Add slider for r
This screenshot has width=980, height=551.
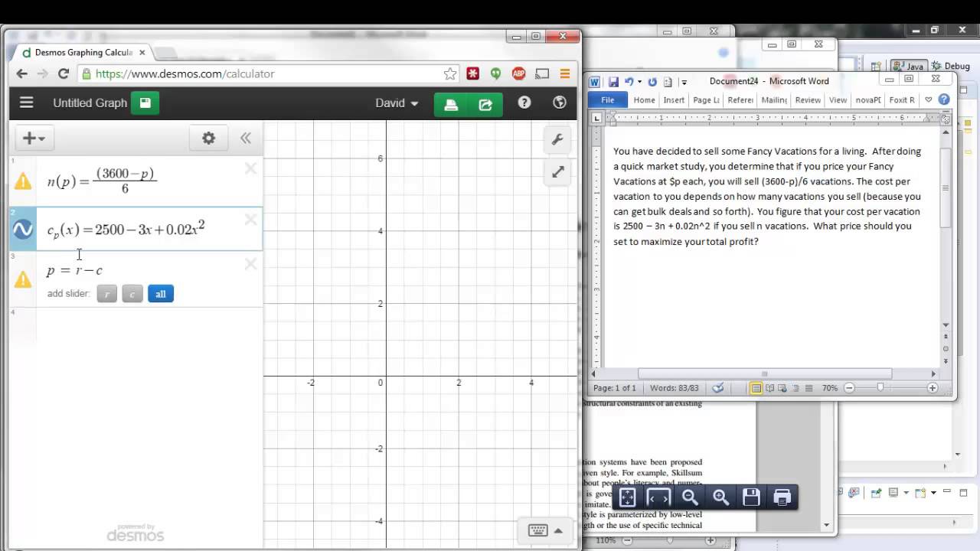click(x=107, y=294)
